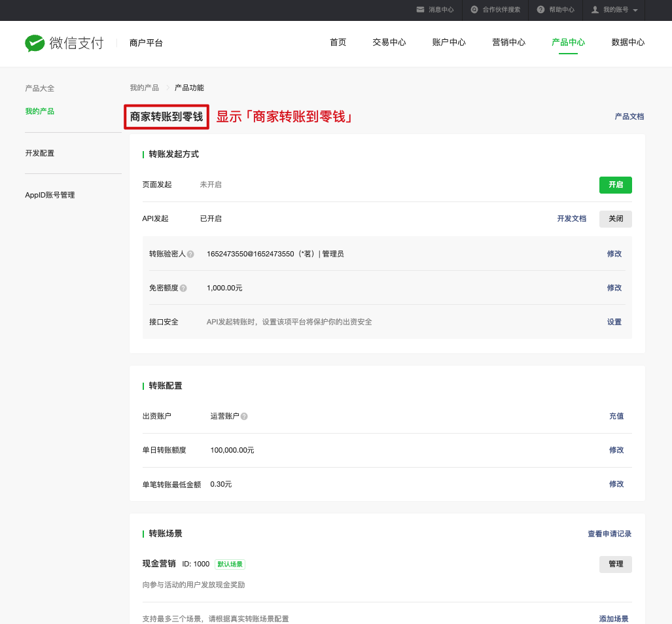Screen dimensions: 672x624
Task: Click the 未开启 status text
Action: [x=211, y=184]
